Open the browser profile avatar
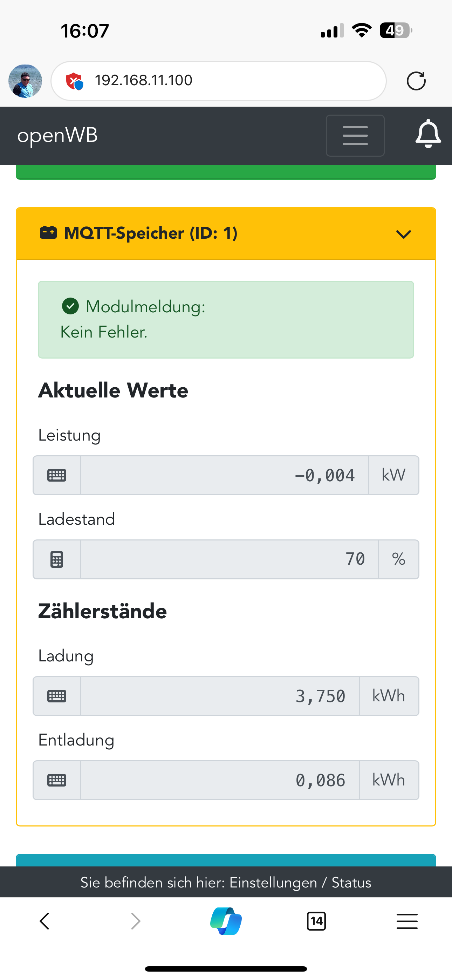The image size is (452, 980). click(25, 81)
